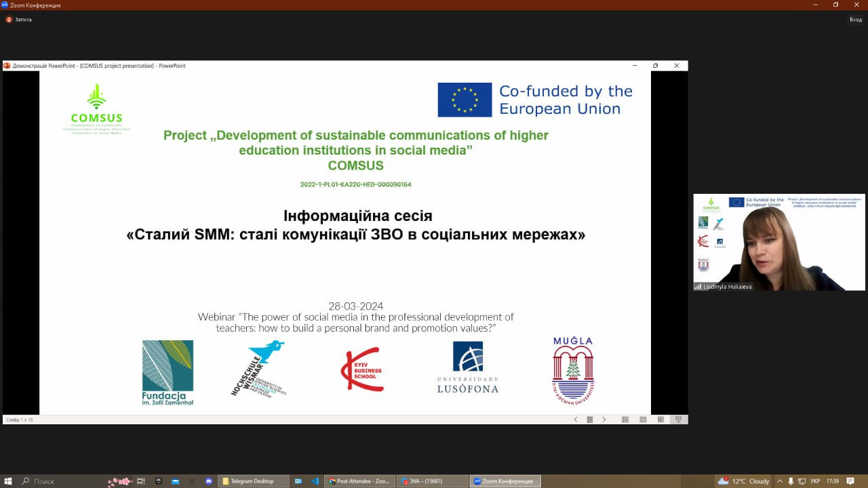Click the date 28-03-2024 on the slide
This screenshot has height=488, width=868.
click(356, 306)
